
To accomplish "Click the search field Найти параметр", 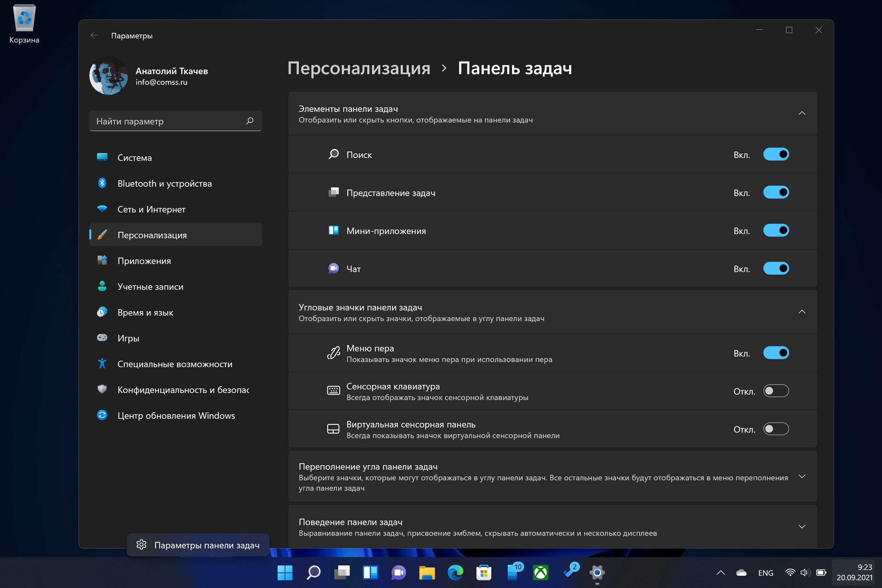I will (x=174, y=121).
